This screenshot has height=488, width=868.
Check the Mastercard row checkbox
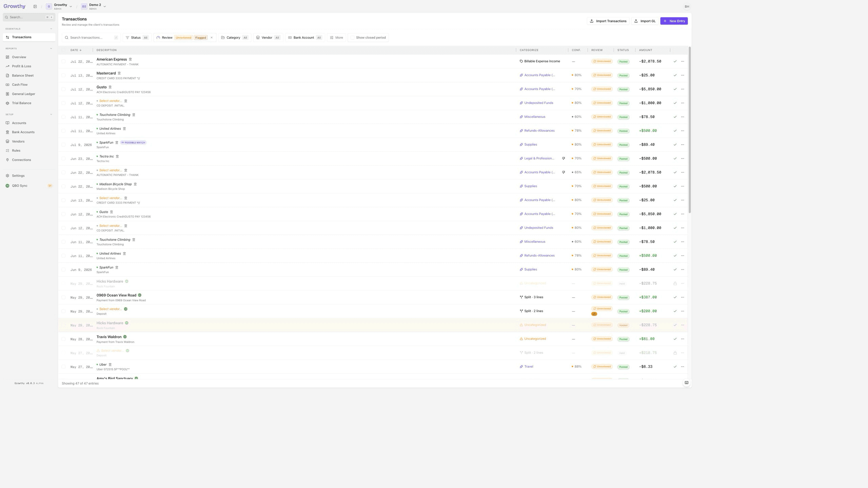coord(63,75)
